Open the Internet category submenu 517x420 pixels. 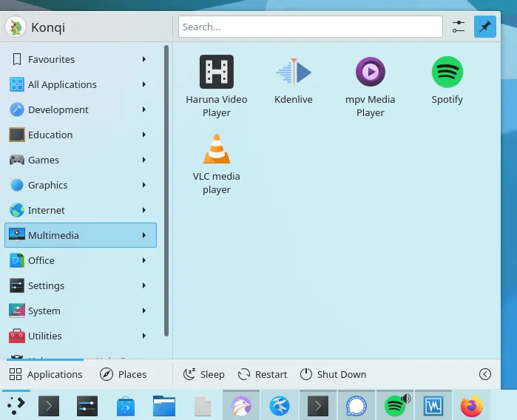[x=80, y=210]
